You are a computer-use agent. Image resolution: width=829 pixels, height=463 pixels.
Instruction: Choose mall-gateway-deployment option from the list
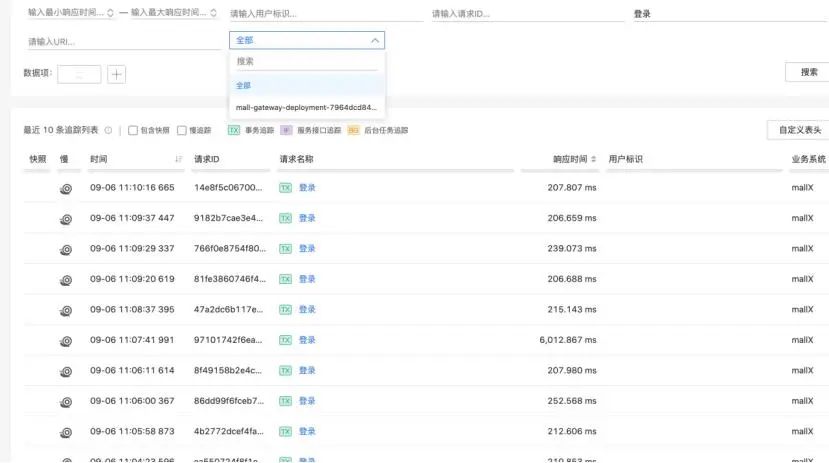tap(306, 107)
